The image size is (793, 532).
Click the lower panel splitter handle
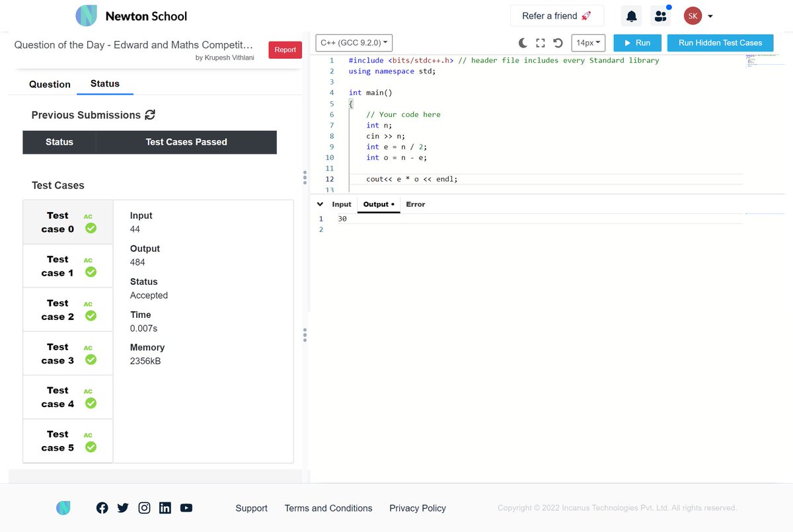[305, 335]
